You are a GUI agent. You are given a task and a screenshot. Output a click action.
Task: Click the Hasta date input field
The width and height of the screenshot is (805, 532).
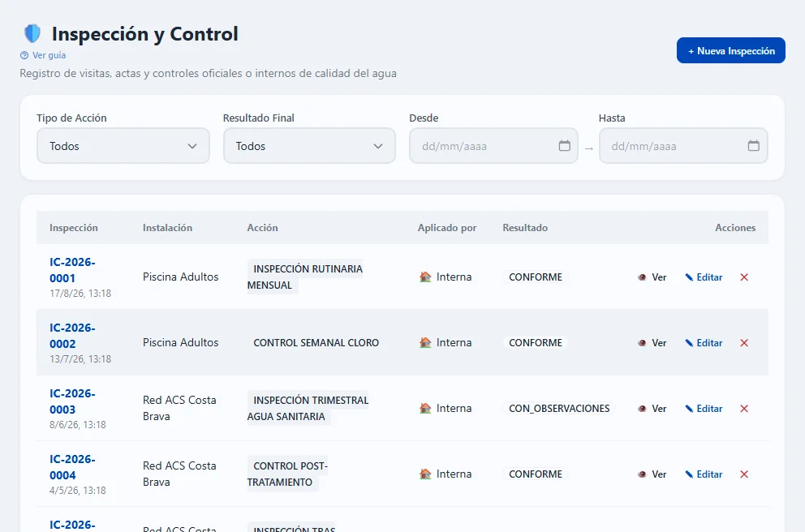[x=683, y=146]
